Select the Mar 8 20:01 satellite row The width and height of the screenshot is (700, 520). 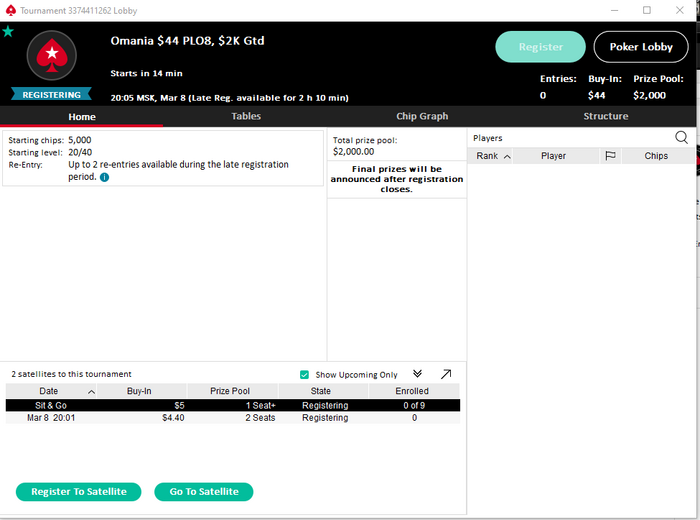click(233, 418)
